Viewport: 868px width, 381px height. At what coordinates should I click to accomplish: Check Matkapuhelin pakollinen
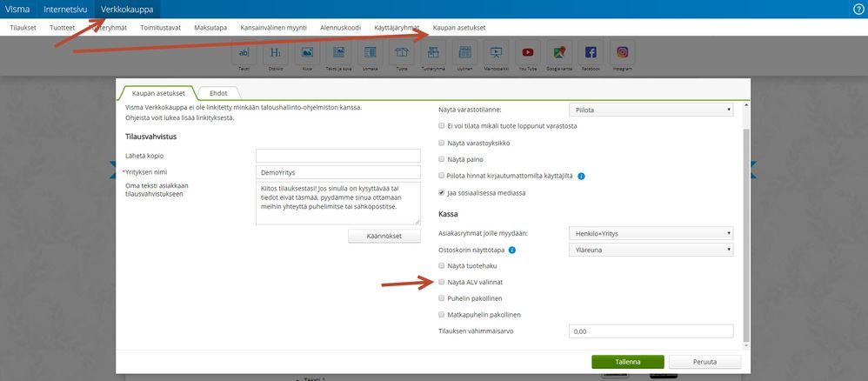click(442, 315)
